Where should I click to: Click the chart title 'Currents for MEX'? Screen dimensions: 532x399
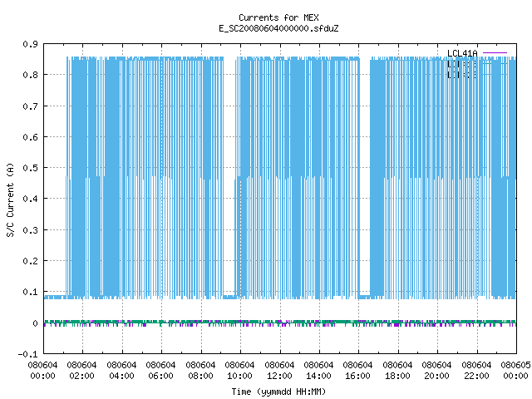[x=278, y=17]
